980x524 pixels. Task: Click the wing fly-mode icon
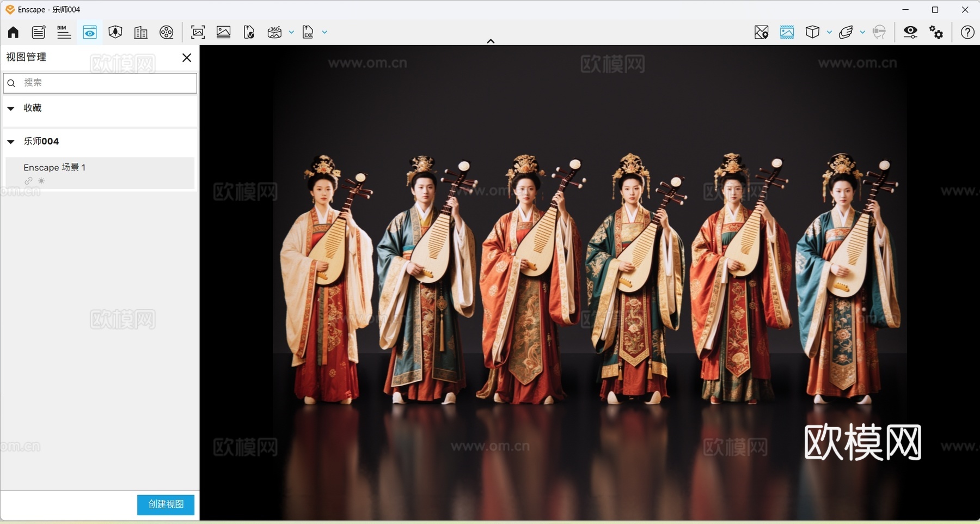point(846,32)
